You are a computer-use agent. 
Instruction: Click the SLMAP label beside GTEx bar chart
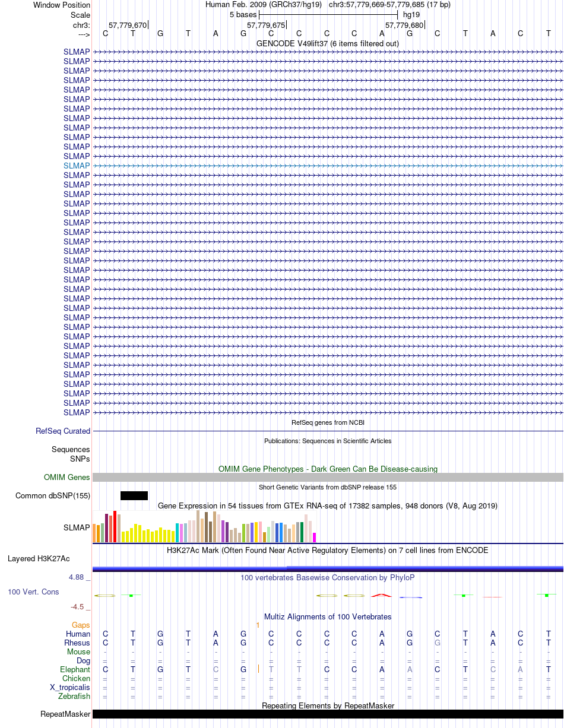click(x=77, y=527)
